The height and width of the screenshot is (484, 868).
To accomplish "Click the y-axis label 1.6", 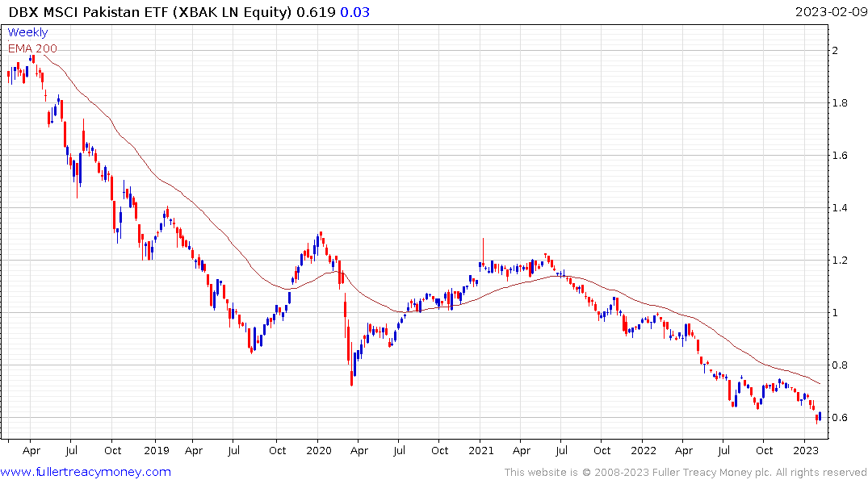I will point(840,156).
